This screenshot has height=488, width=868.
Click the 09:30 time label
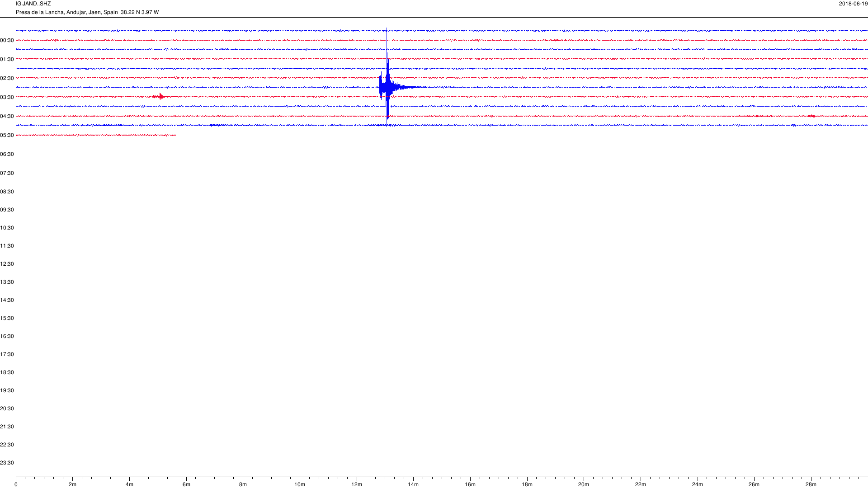tap(7, 210)
